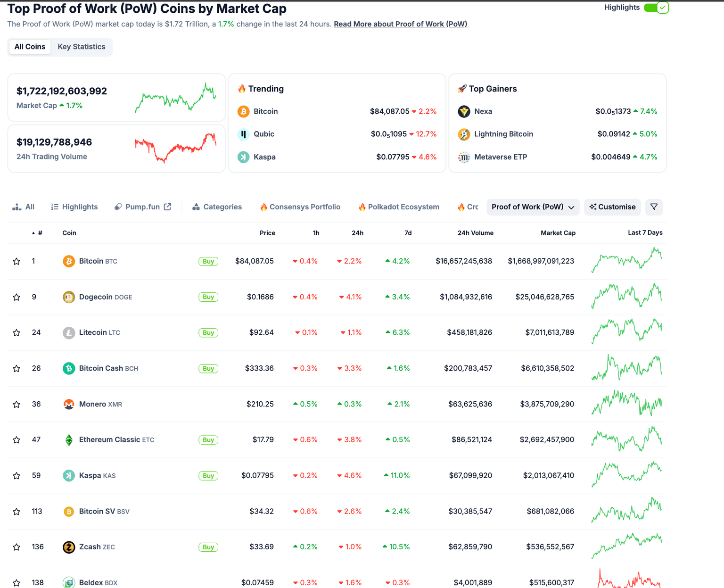724x588 pixels.
Task: Open the filter funnel icon next to Customise
Action: tap(654, 207)
